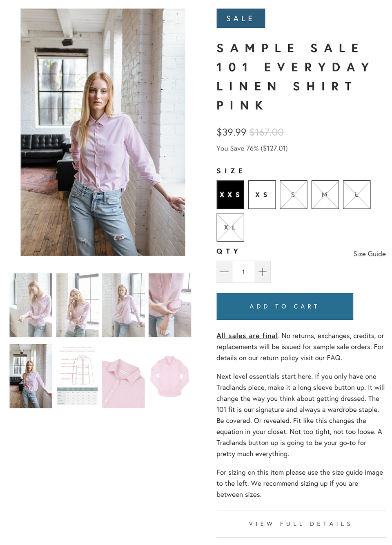Select size XS

262,195
